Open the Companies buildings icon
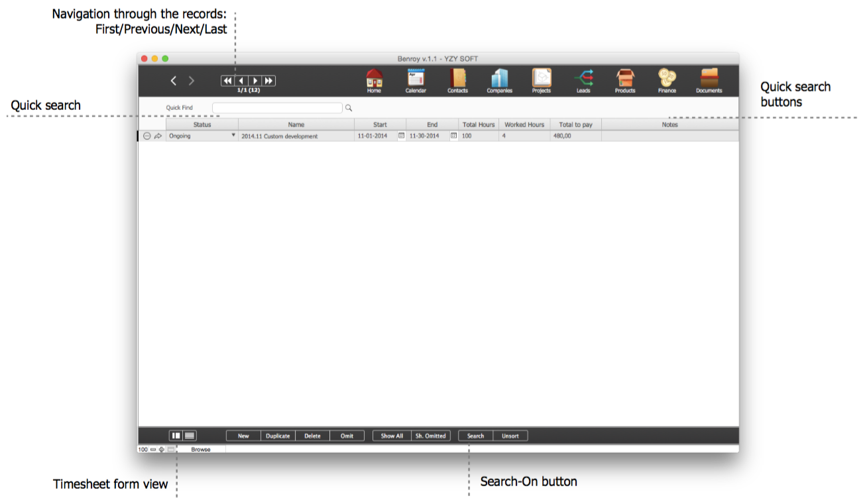The image size is (865, 504). point(499,79)
